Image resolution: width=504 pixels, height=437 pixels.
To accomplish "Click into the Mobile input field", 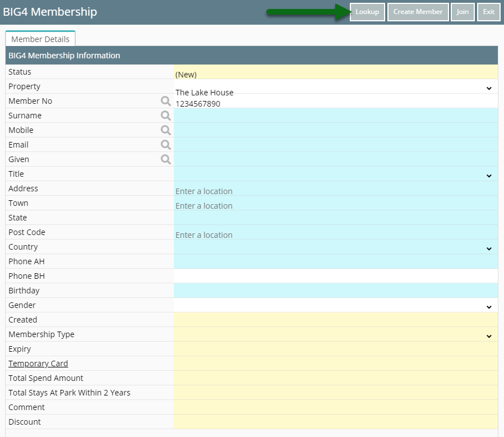I will [336, 130].
